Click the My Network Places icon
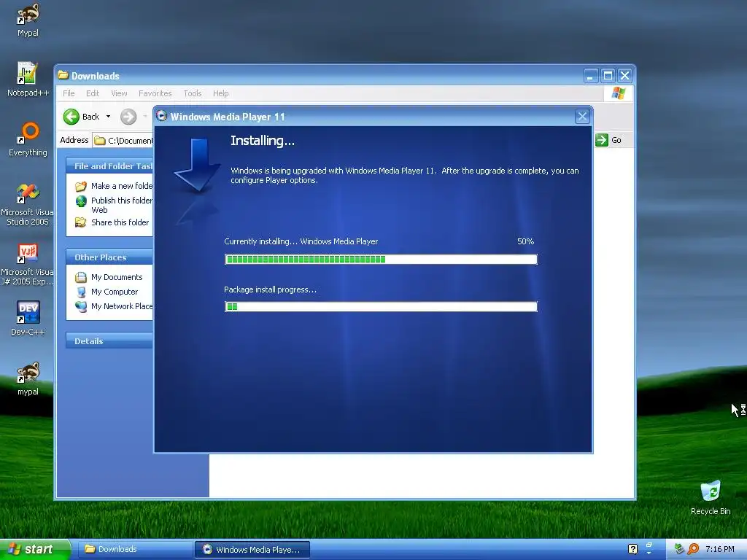 [x=81, y=306]
